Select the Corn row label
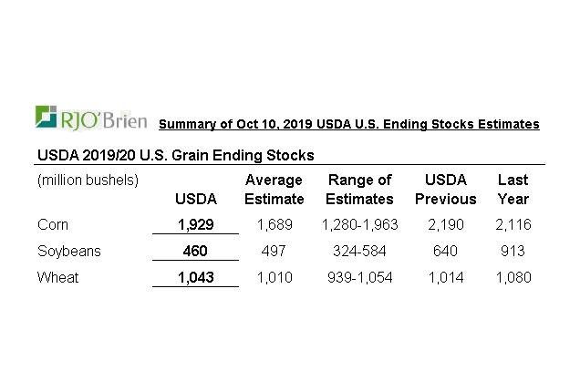580x392 pixels. coord(53,224)
